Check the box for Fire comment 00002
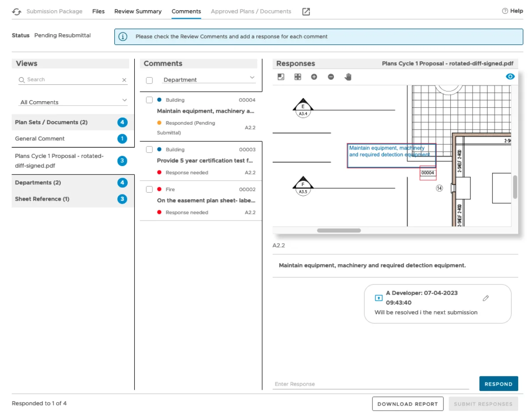Screen dimensions: 532x415 [x=149, y=190]
